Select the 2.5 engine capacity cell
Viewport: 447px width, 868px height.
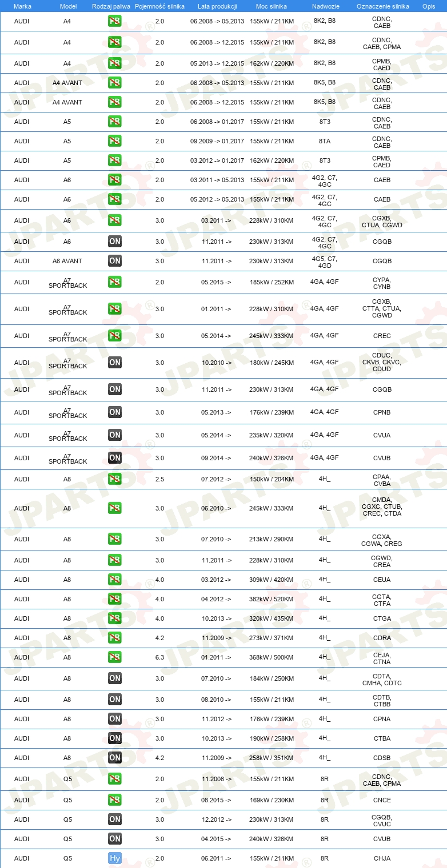[159, 479]
